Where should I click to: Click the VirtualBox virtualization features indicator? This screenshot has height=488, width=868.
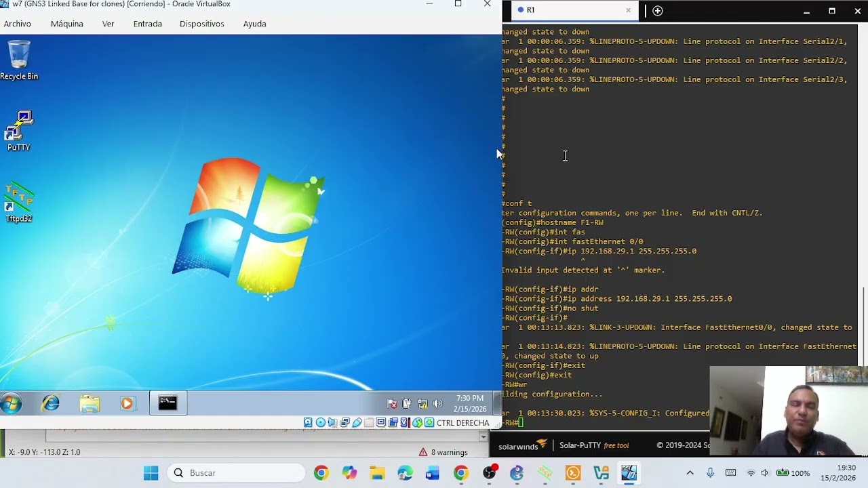point(406,423)
